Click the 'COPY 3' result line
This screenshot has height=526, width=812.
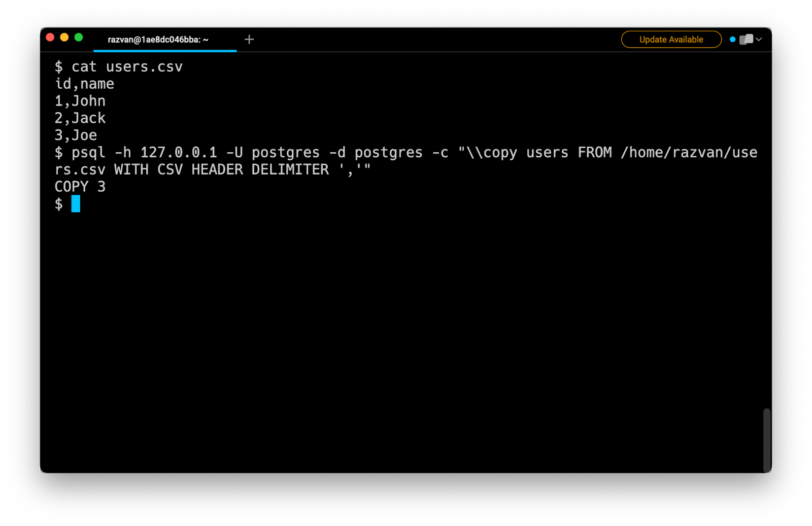(x=80, y=187)
